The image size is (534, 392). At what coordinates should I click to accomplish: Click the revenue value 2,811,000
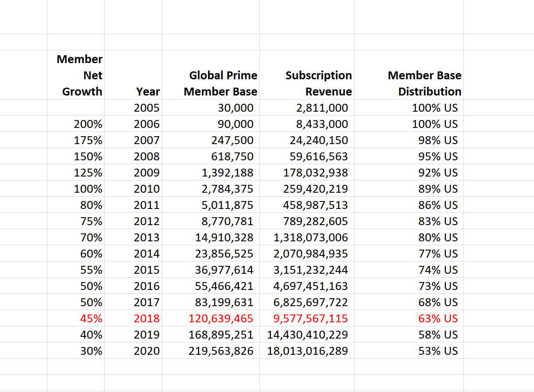[307, 108]
